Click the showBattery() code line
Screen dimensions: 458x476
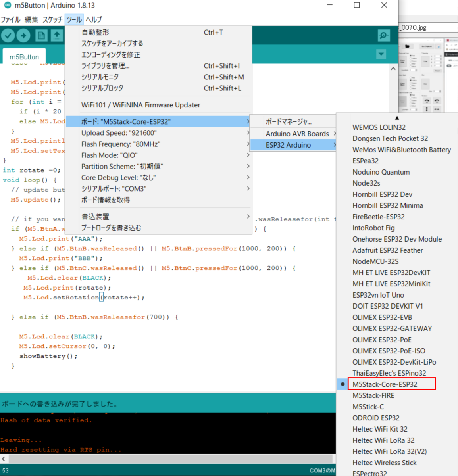click(x=48, y=356)
